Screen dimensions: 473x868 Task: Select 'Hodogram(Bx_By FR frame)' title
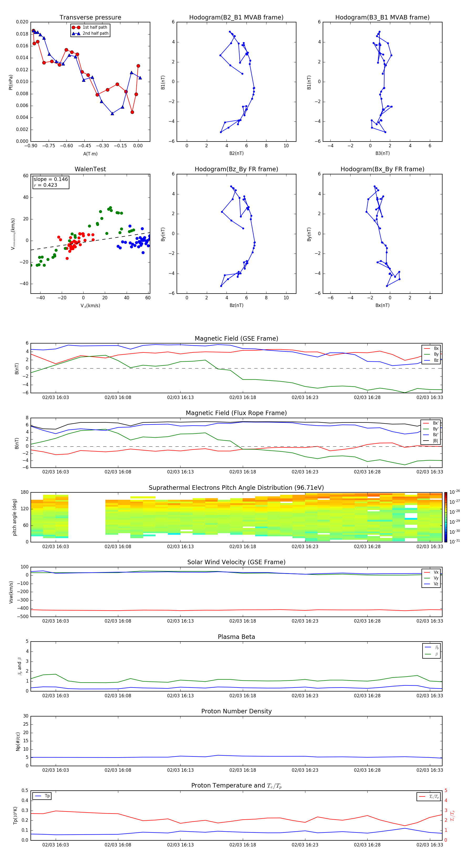point(382,169)
